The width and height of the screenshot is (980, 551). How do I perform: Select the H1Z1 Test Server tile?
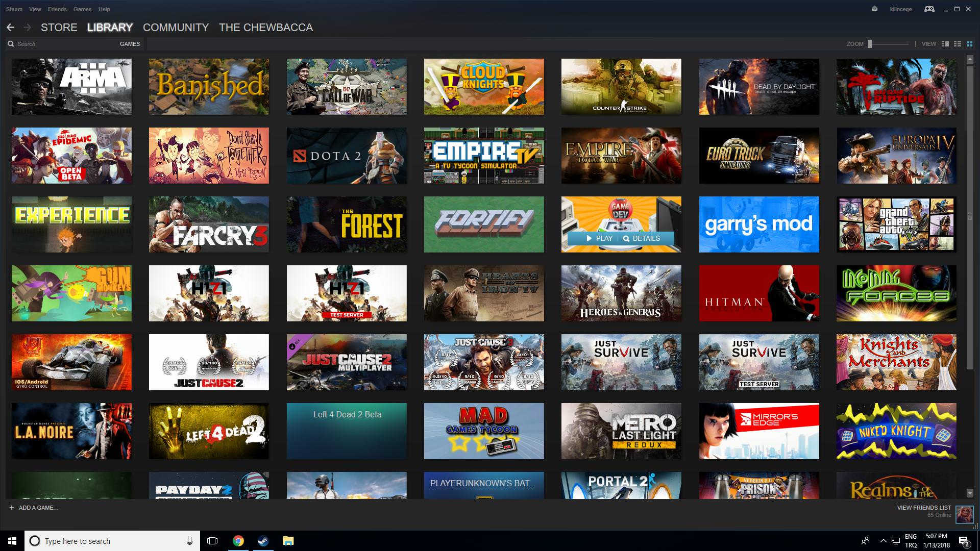347,293
